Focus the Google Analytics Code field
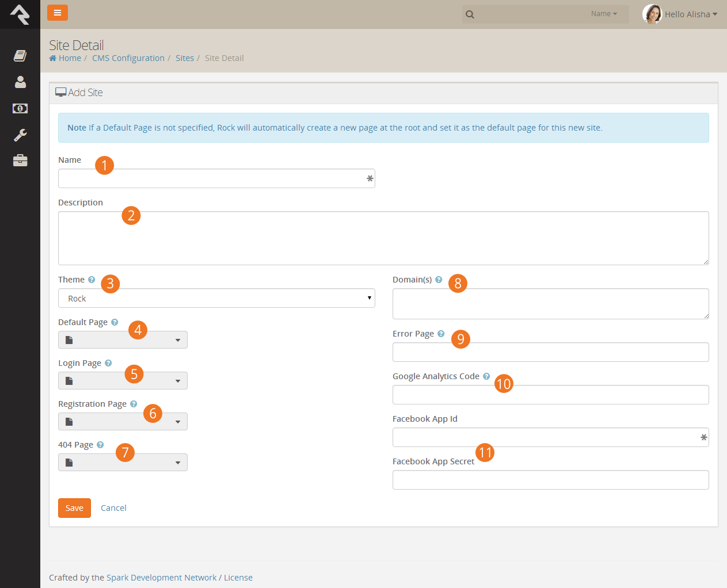Viewport: 727px width, 588px height. [x=551, y=395]
